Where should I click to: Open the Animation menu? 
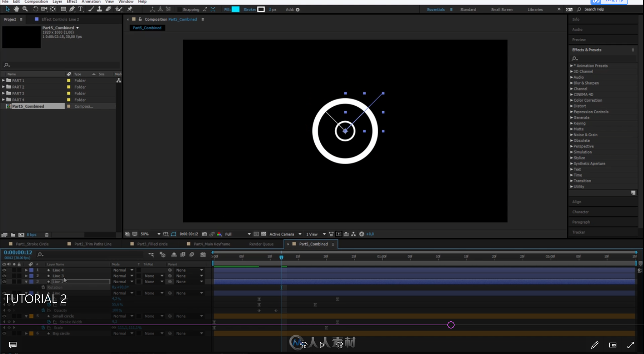coord(91,2)
